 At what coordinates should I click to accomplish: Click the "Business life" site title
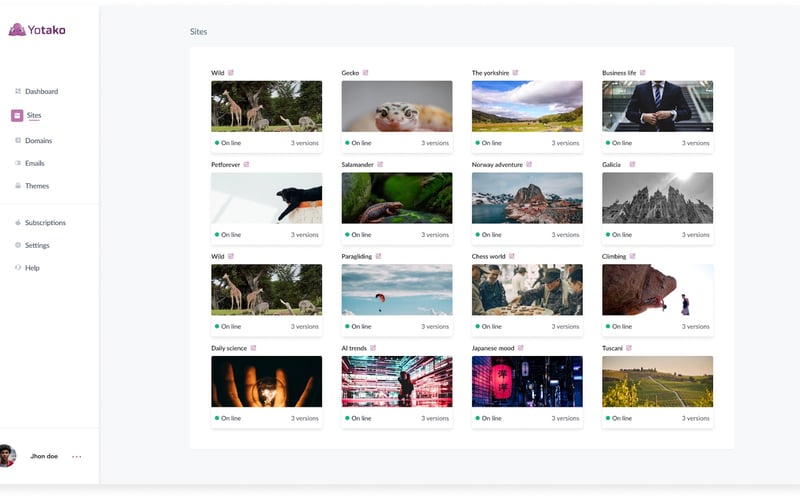pyautogui.click(x=619, y=72)
